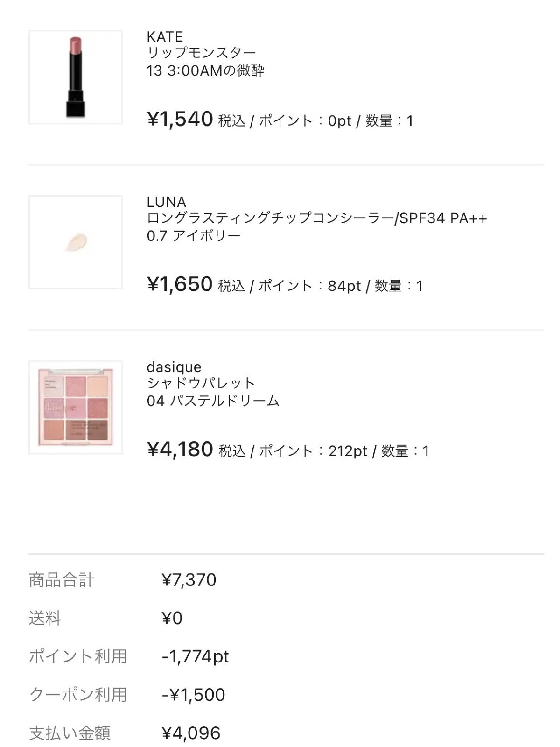Open the シャドウパレット product title
Screen dimensions: 560x747
[201, 384]
